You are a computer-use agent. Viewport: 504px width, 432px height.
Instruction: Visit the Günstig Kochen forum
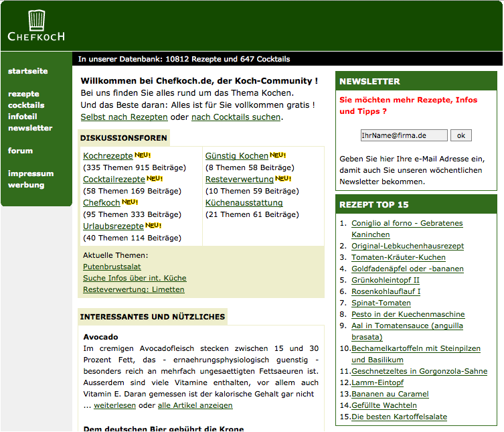(x=236, y=156)
